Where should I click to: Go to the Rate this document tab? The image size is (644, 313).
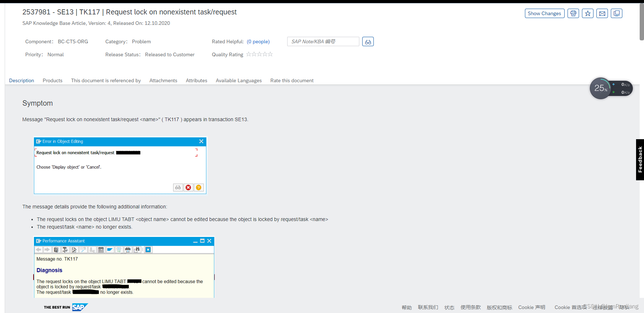pos(292,80)
